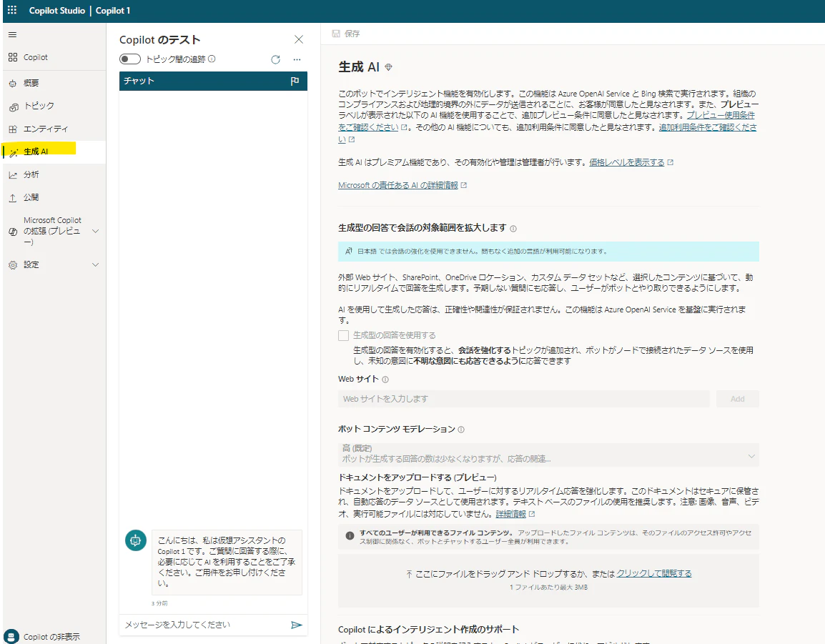The image size is (825, 644).
Task: Send the message with arrow icon
Action: [x=297, y=625]
